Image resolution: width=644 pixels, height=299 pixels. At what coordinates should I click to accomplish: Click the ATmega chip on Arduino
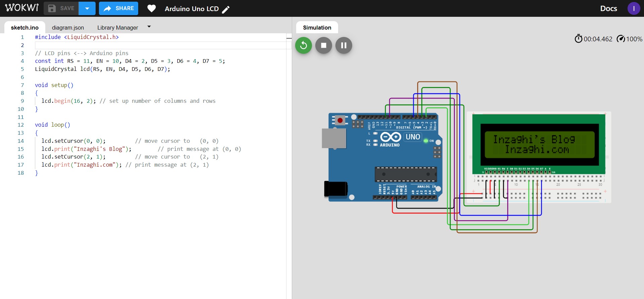[x=406, y=174]
